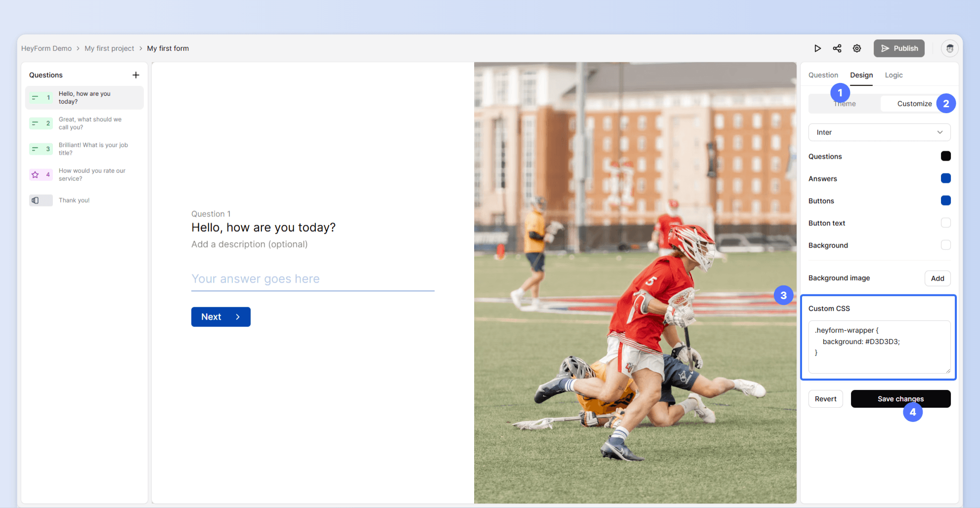Open the Answers color swatch
The width and height of the screenshot is (980, 508).
(946, 178)
